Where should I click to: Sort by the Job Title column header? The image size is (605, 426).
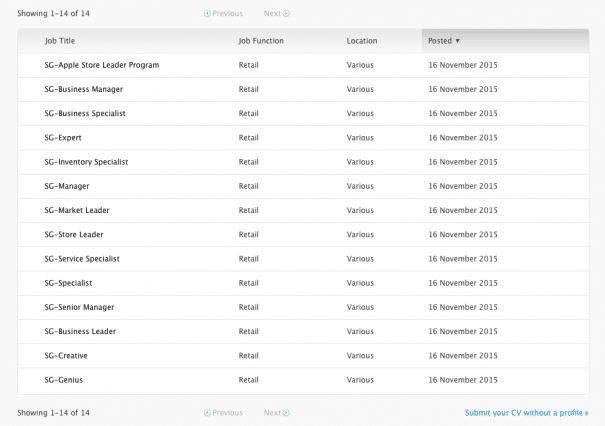point(60,41)
